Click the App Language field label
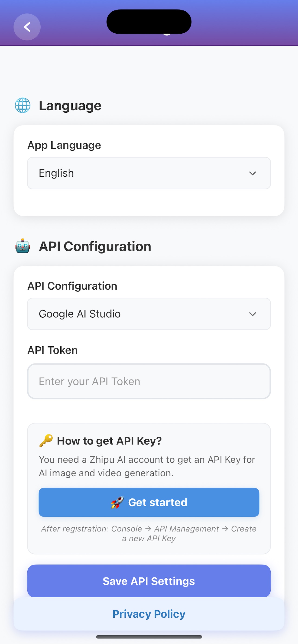This screenshot has width=298, height=644. [x=64, y=145]
